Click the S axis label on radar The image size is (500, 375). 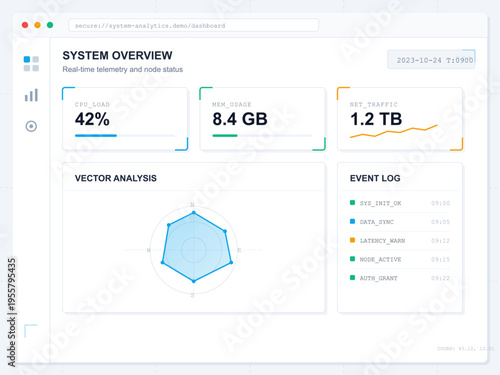(192, 295)
